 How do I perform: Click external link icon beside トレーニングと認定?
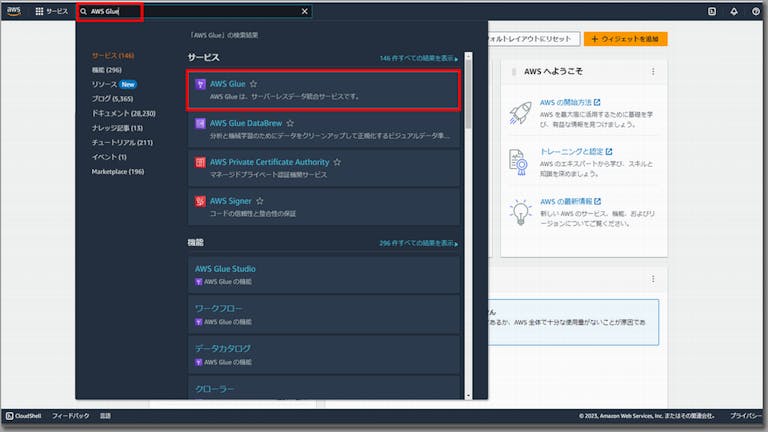pos(609,151)
